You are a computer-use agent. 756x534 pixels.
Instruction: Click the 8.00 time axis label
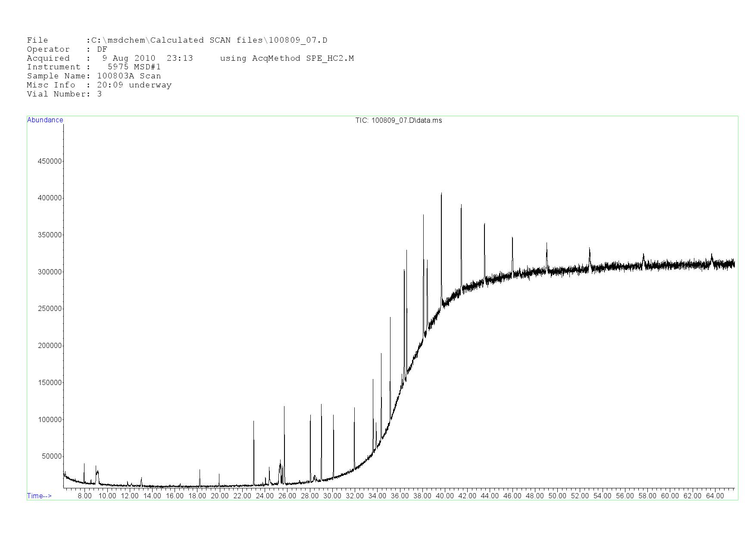(84, 496)
